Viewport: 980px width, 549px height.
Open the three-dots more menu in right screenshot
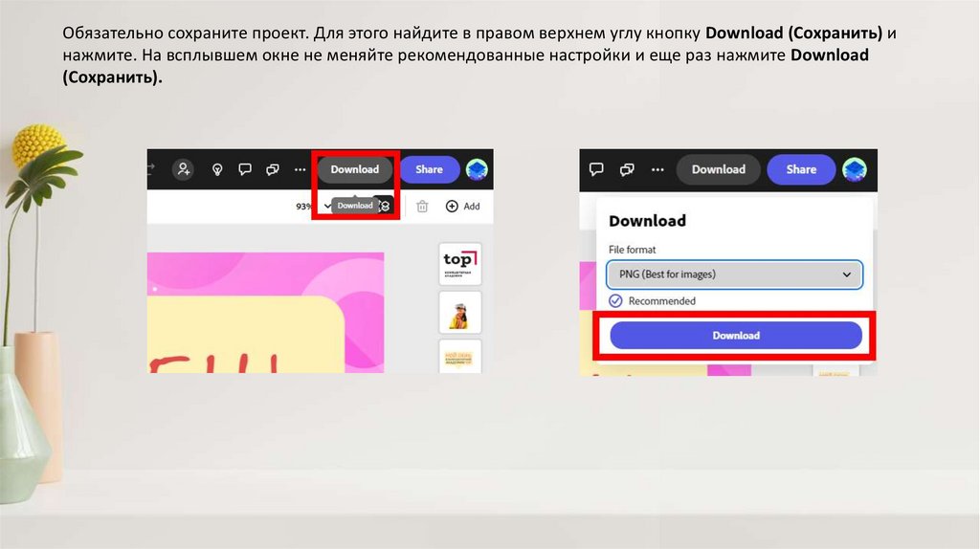point(657,169)
